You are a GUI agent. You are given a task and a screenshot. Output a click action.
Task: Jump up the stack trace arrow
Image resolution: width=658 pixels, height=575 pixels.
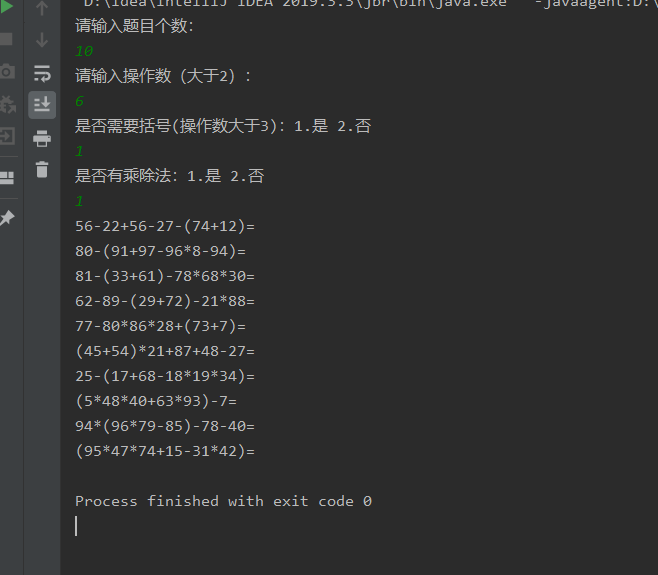(42, 8)
